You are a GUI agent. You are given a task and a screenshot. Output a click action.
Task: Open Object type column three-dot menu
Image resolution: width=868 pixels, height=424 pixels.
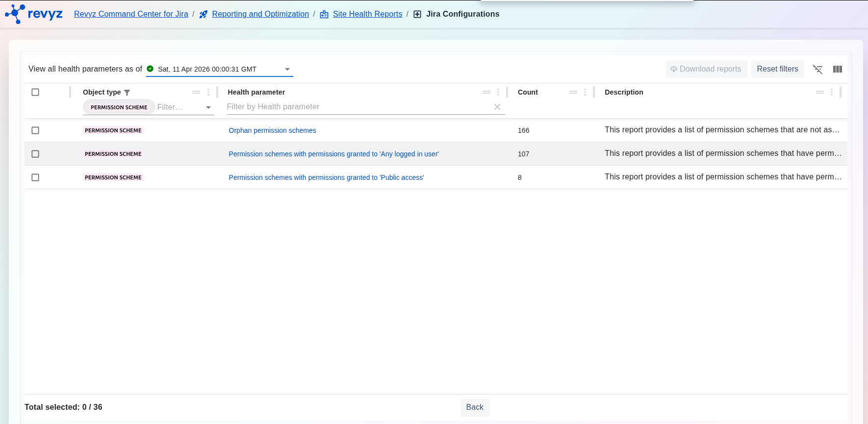coord(208,92)
